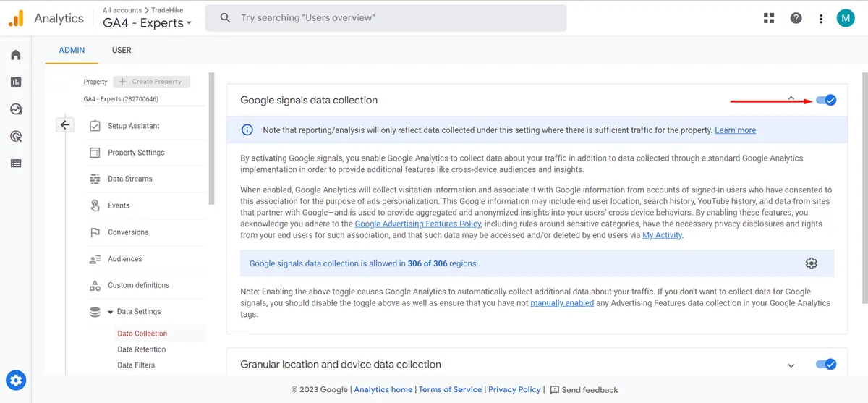The width and height of the screenshot is (868, 403).
Task: Open the Help question mark icon
Action: (x=796, y=18)
